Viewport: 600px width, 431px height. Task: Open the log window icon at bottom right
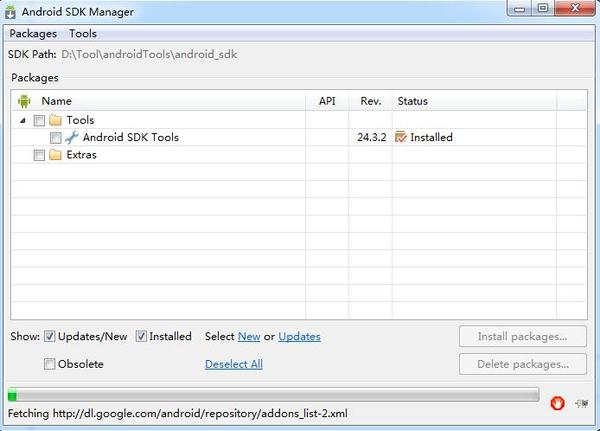[x=581, y=403]
